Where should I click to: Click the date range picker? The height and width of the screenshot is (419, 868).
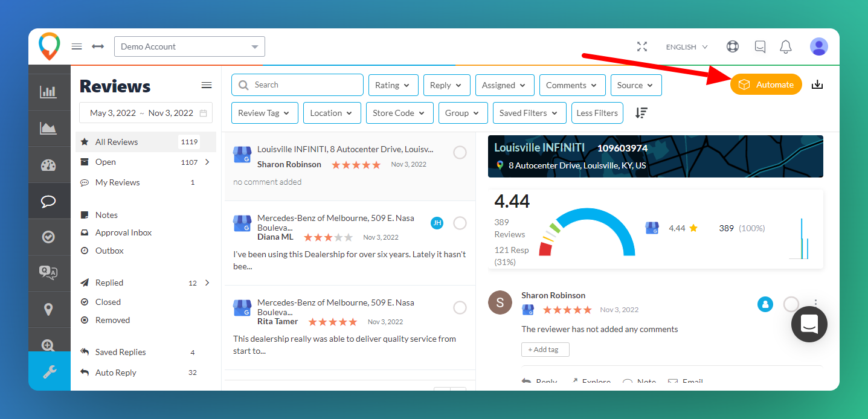[x=146, y=113]
